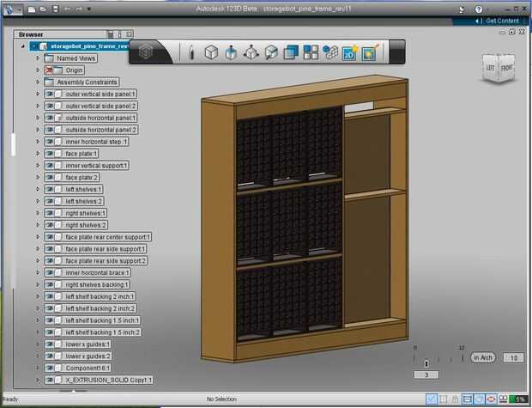Viewport: 532px width, 408px height.
Task: Select the move/triad transform tool icon
Action: (251, 52)
